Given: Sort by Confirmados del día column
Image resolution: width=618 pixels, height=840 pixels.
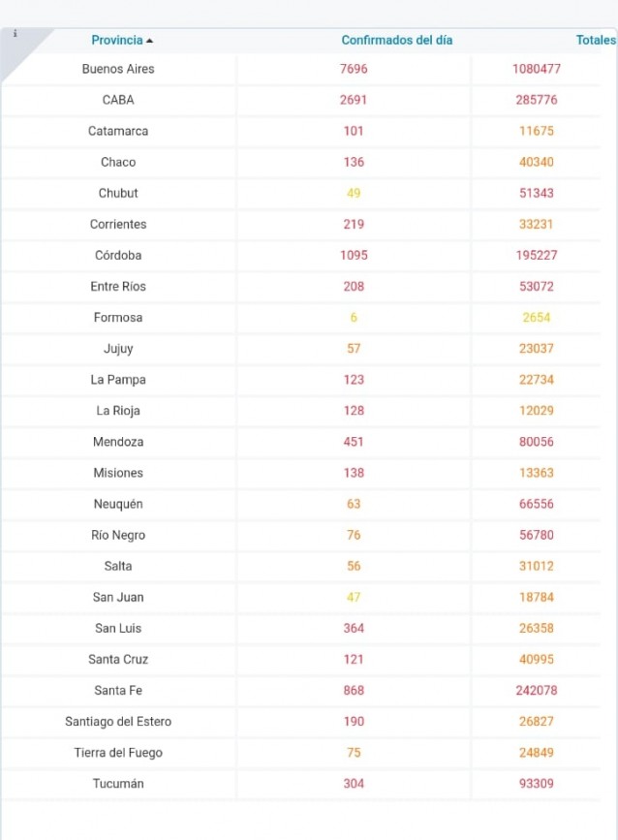Looking at the screenshot, I should point(396,40).
